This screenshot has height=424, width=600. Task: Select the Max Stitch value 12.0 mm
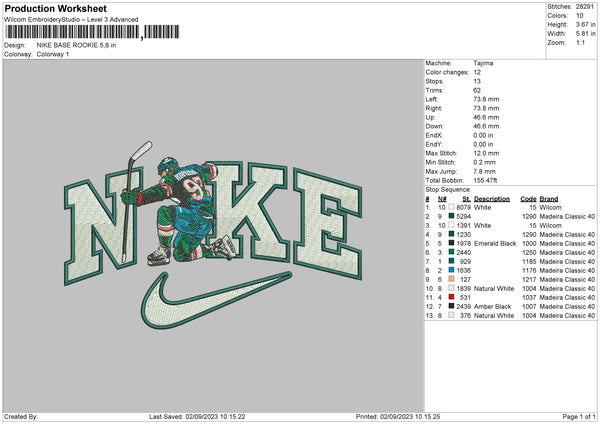tap(486, 153)
